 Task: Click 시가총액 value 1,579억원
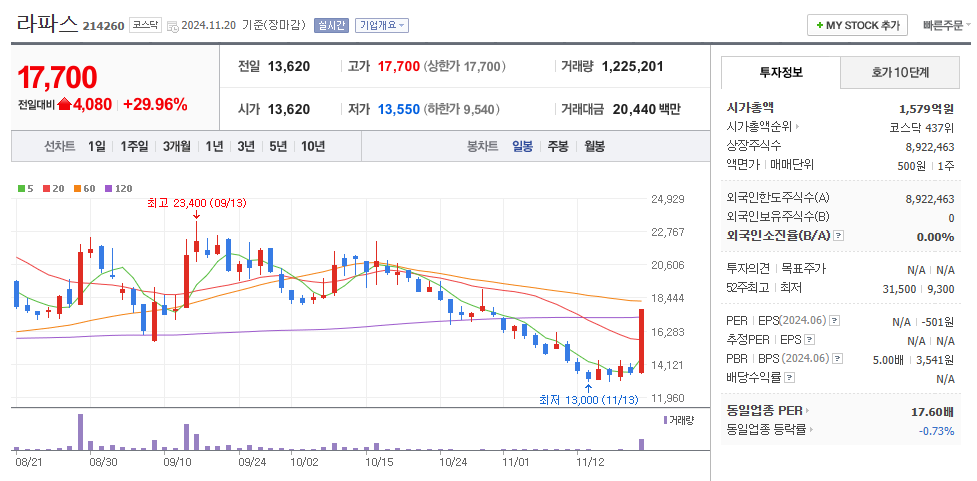click(925, 109)
